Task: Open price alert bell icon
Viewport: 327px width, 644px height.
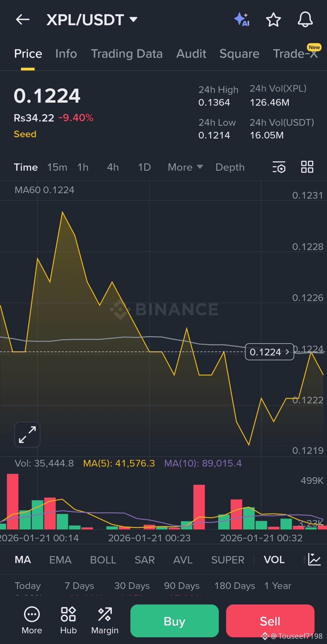Action: pos(305,20)
